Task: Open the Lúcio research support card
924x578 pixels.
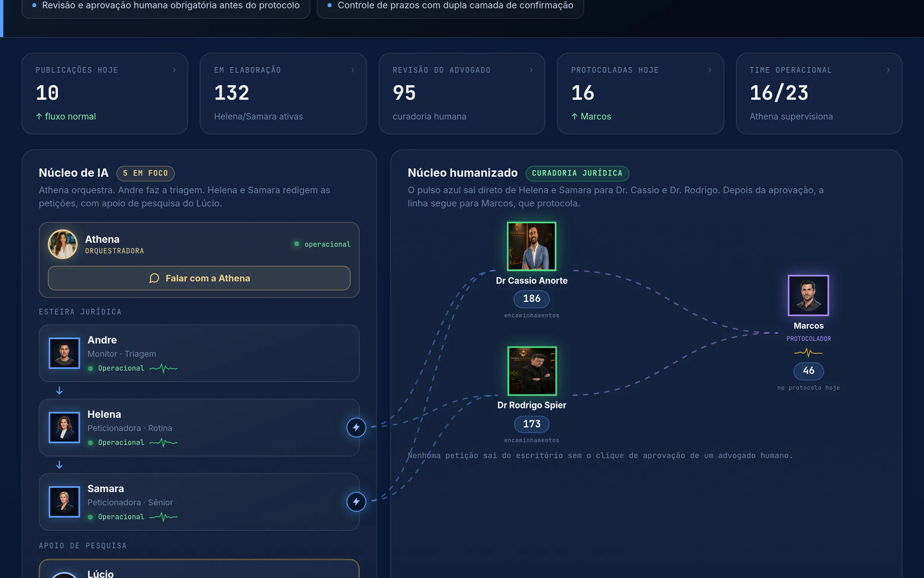Action: (199, 569)
